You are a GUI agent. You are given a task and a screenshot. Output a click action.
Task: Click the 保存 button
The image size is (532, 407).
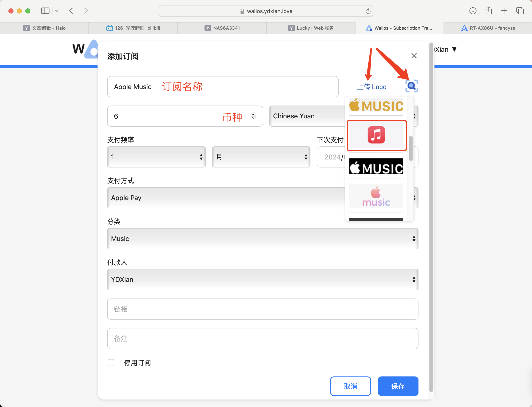[398, 386]
